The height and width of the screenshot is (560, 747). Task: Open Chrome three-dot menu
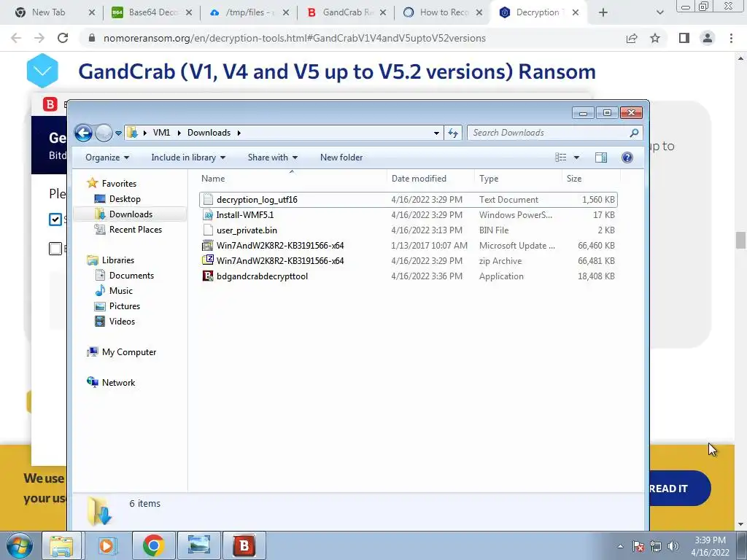731,38
